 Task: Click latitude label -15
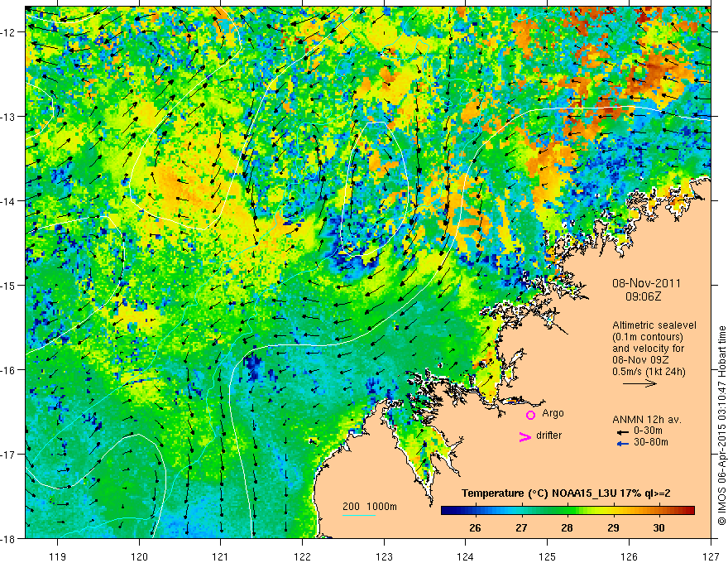click(9, 285)
